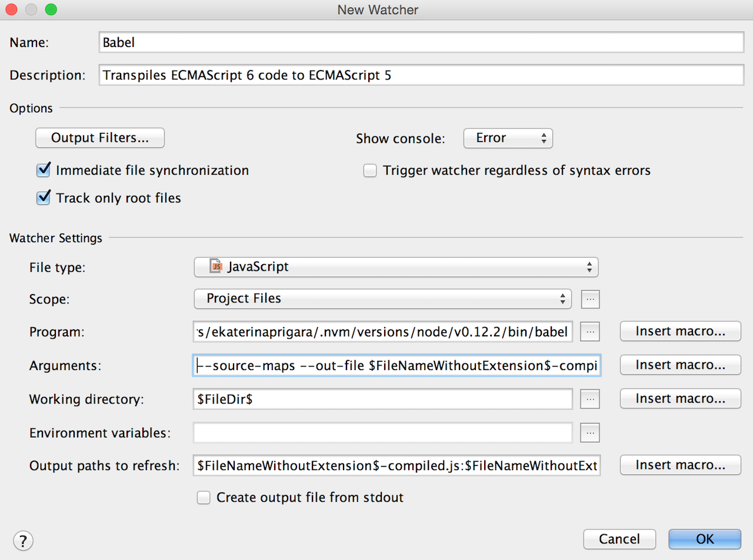Click browse button beside Working directory field
This screenshot has height=560, width=753.
(x=590, y=399)
